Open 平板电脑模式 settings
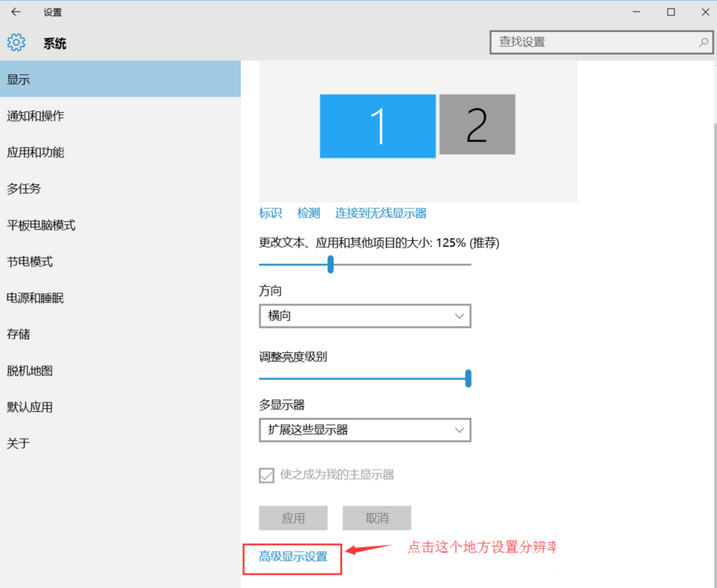The width and height of the screenshot is (717, 588). [120, 224]
